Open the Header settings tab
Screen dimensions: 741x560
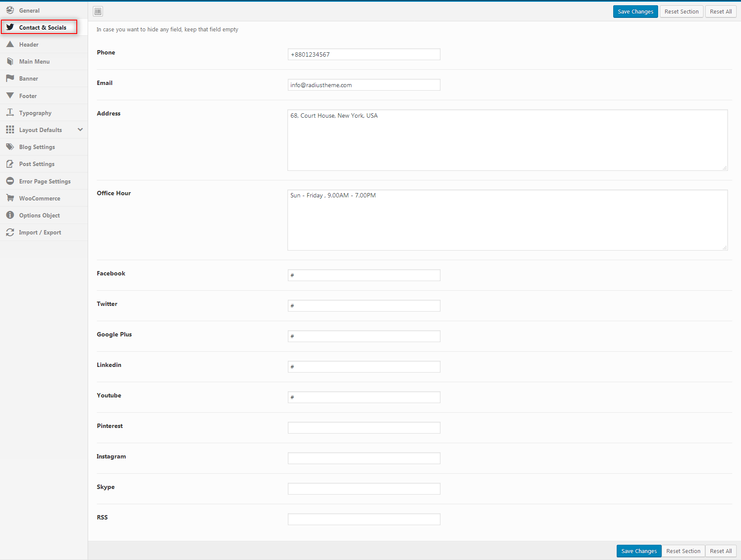pos(44,44)
